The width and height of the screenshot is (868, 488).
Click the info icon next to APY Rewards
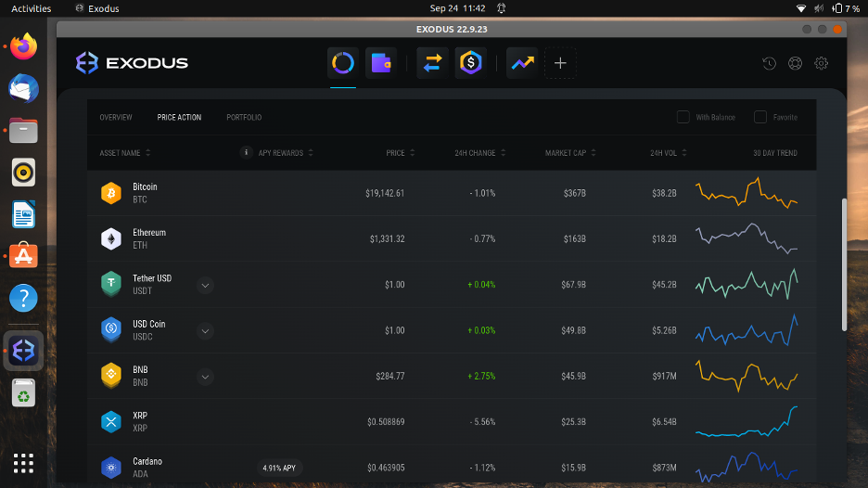(x=247, y=152)
